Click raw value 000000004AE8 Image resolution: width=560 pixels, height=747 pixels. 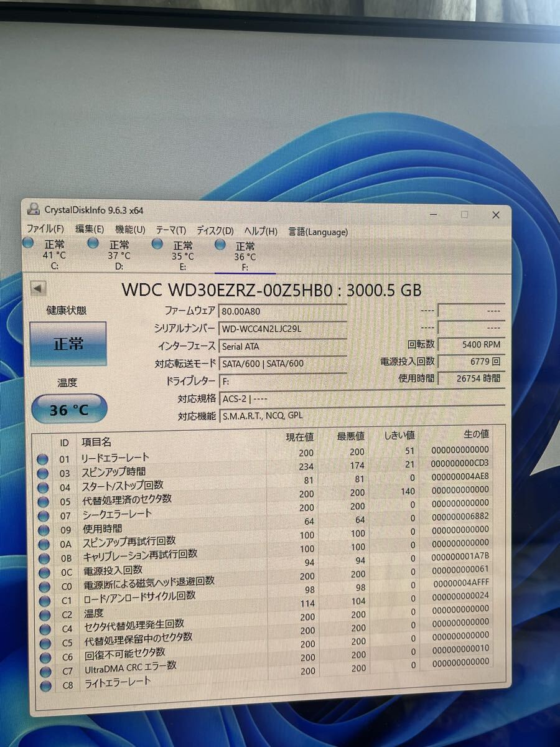pos(460,476)
